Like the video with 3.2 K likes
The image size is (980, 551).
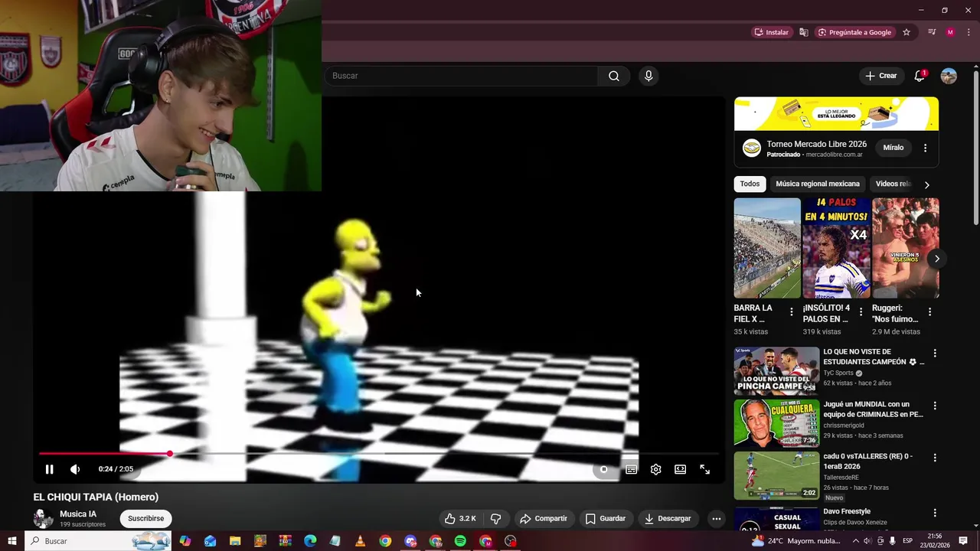[x=459, y=518]
